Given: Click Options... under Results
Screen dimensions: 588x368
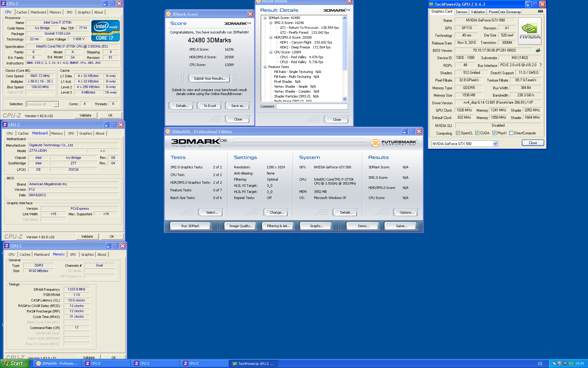Looking at the screenshot, I should point(406,213).
